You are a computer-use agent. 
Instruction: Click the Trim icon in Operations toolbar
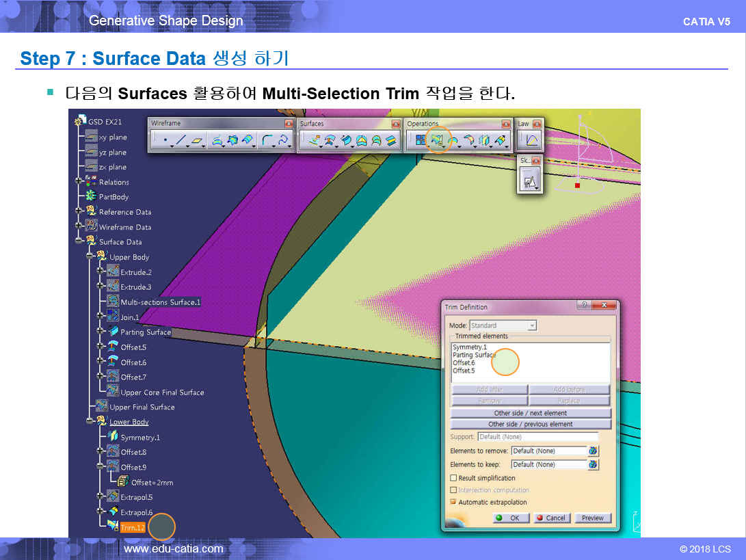(x=438, y=141)
